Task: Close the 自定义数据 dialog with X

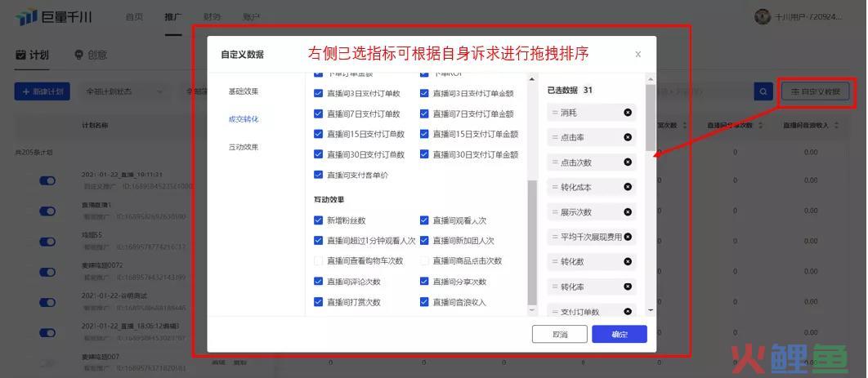Action: click(638, 54)
